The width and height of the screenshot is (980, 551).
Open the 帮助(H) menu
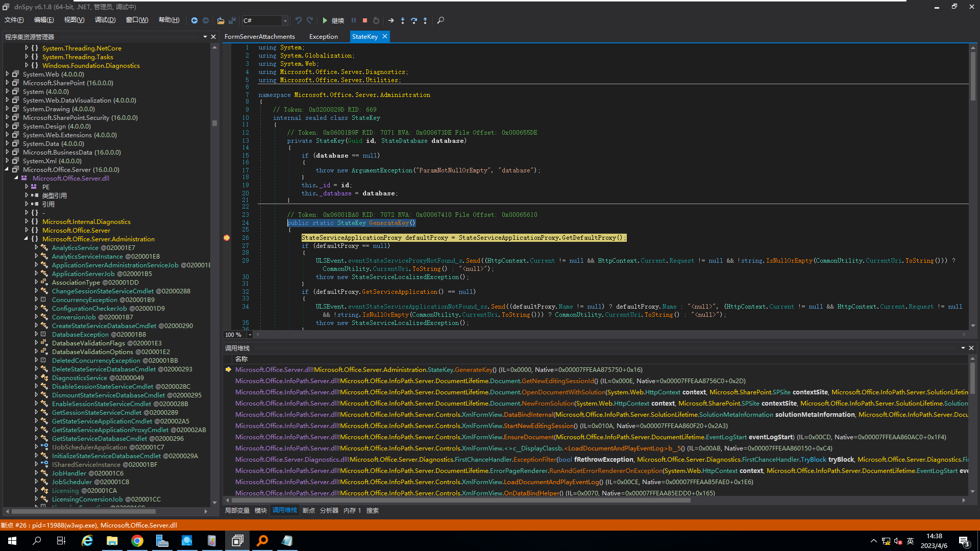pos(169,20)
